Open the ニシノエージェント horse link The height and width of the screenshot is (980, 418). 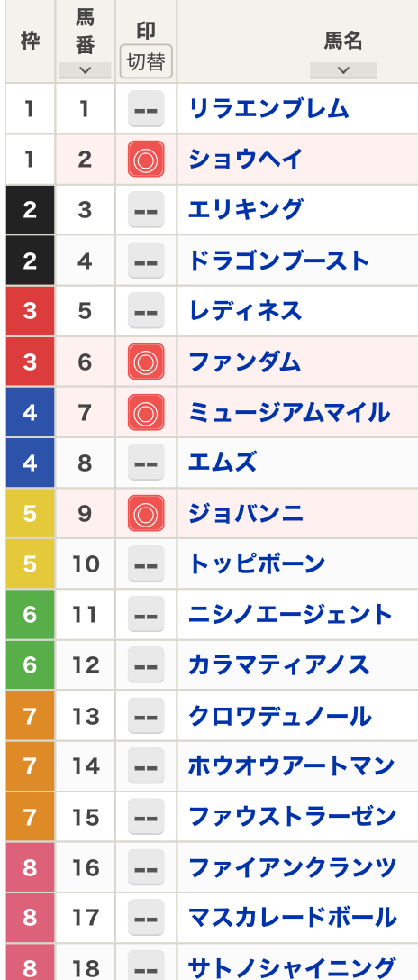(291, 614)
